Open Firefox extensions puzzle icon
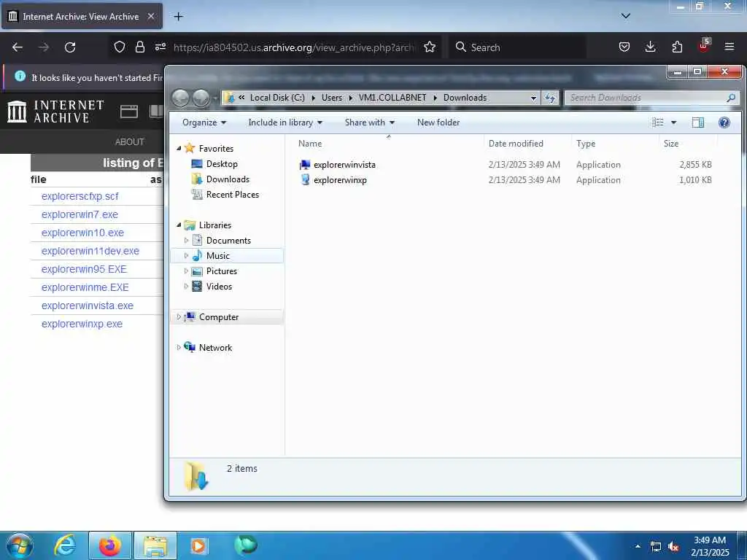Screen dimensions: 747x560 (677, 47)
